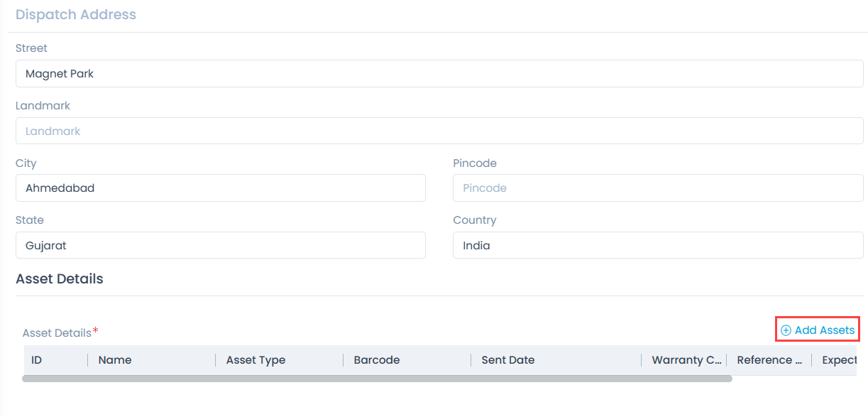
Task: Click the circled plus icon beside Add Assets
Action: pyautogui.click(x=786, y=330)
